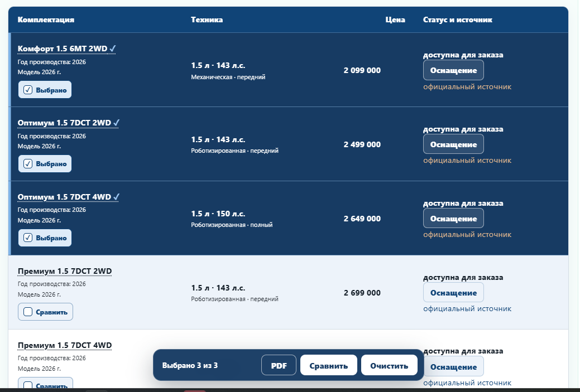Uncheck Выбрано for Оптимум 1.5 7DCT 2WD
The height and width of the screenshot is (392, 580).
coord(45,164)
